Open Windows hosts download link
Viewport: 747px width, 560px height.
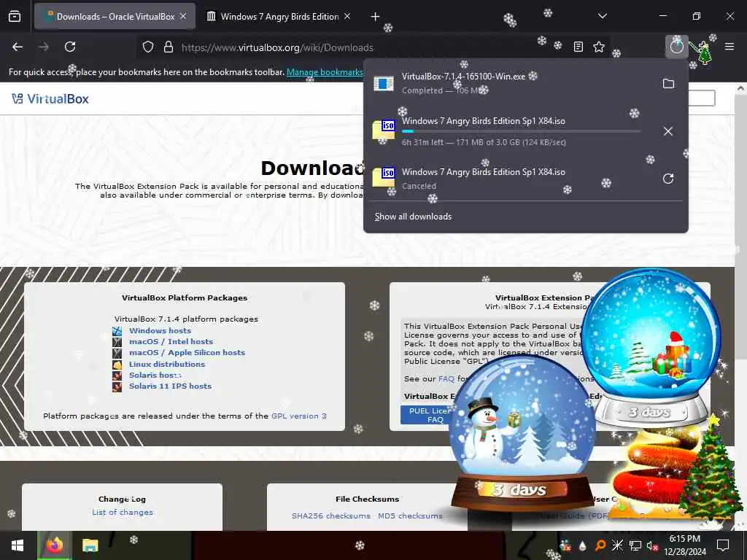(x=160, y=330)
